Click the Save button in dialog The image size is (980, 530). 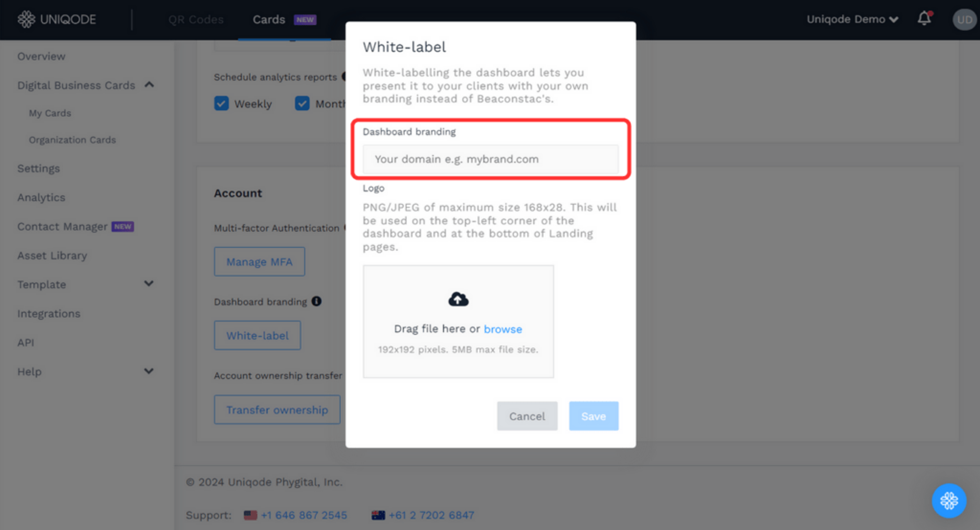tap(593, 416)
